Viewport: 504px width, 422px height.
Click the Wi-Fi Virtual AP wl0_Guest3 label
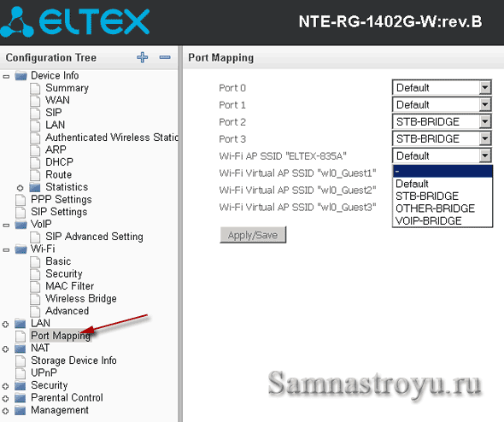coord(297,208)
